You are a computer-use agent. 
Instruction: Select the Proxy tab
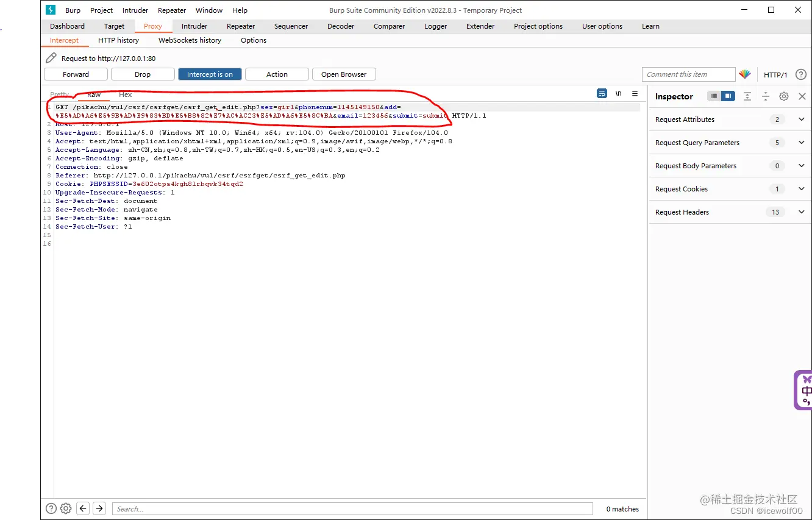pos(153,26)
